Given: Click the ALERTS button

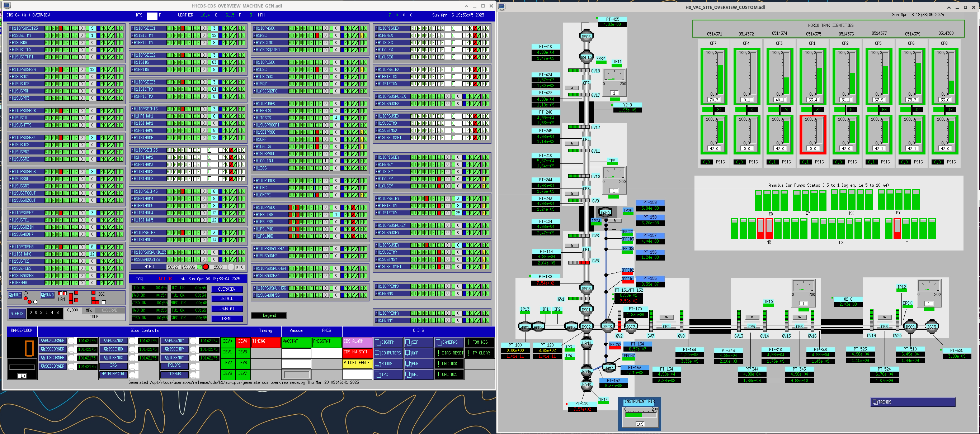Looking at the screenshot, I should coord(17,314).
